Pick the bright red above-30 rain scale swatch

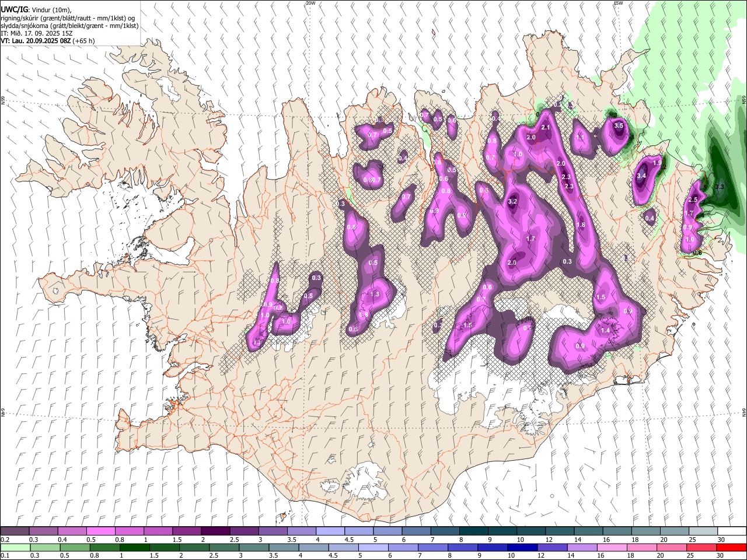[x=731, y=547]
